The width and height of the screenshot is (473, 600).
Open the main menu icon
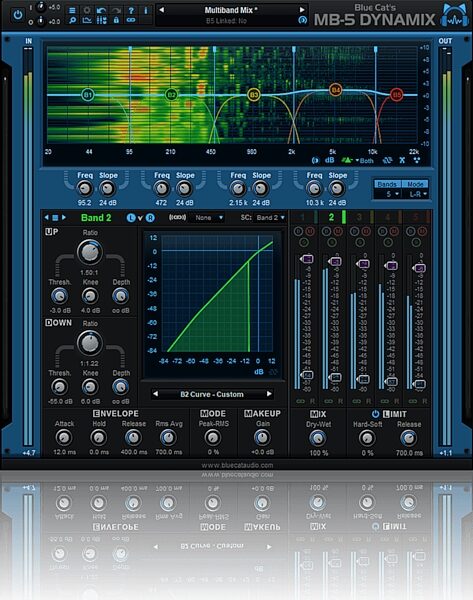point(72,10)
